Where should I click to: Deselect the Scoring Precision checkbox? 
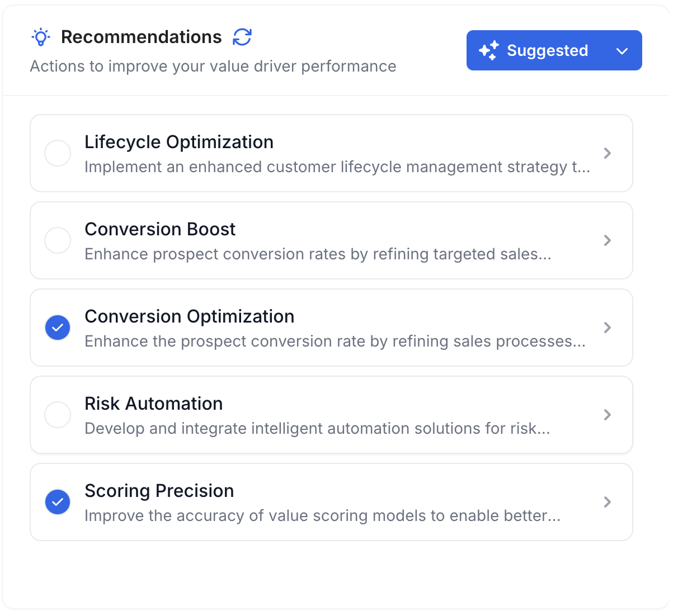pos(58,502)
